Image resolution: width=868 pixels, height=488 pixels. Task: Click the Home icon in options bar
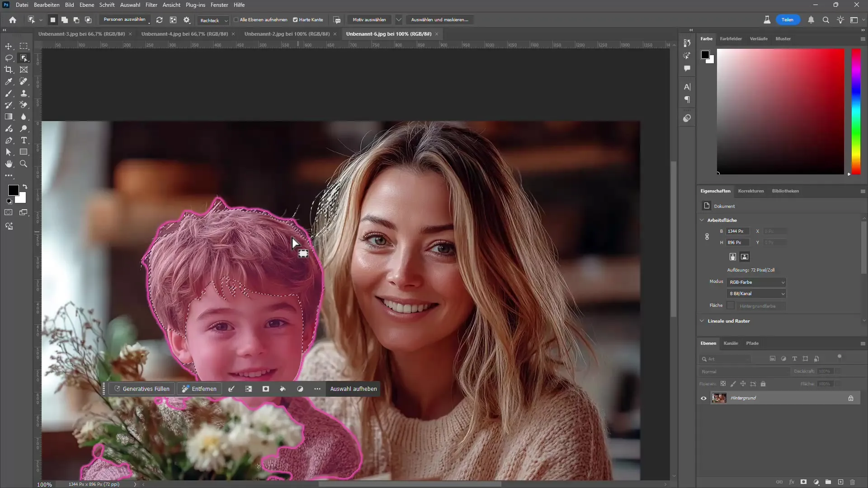13,20
